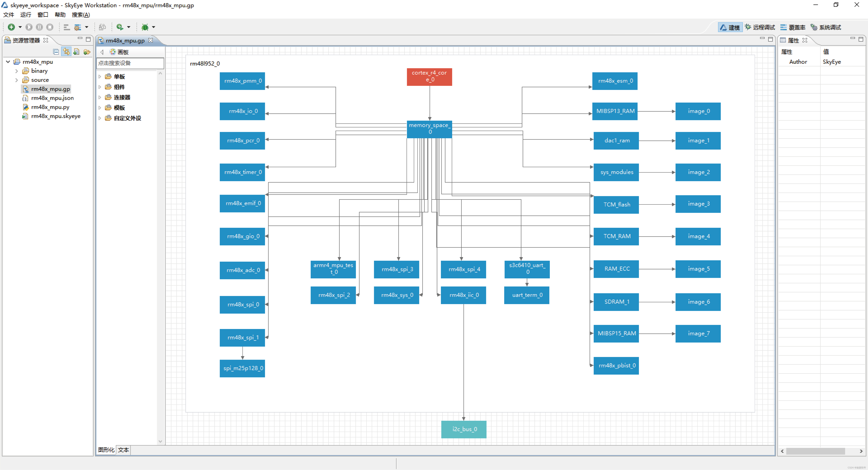Maximize the editor area panel

point(770,39)
